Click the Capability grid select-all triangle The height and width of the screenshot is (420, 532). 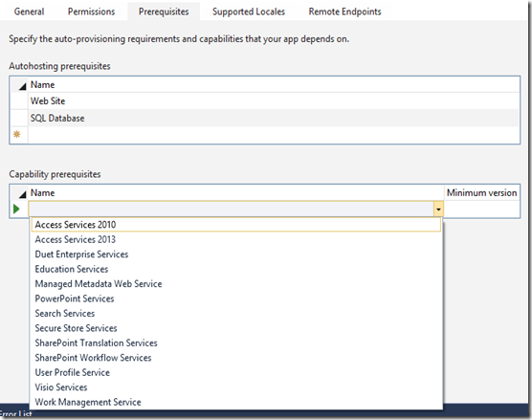(22, 194)
